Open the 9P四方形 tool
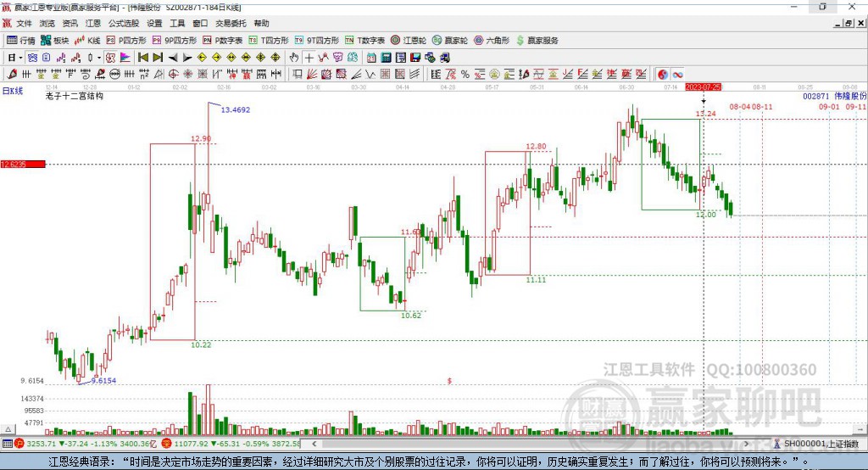The height and width of the screenshot is (470, 868). [175, 41]
